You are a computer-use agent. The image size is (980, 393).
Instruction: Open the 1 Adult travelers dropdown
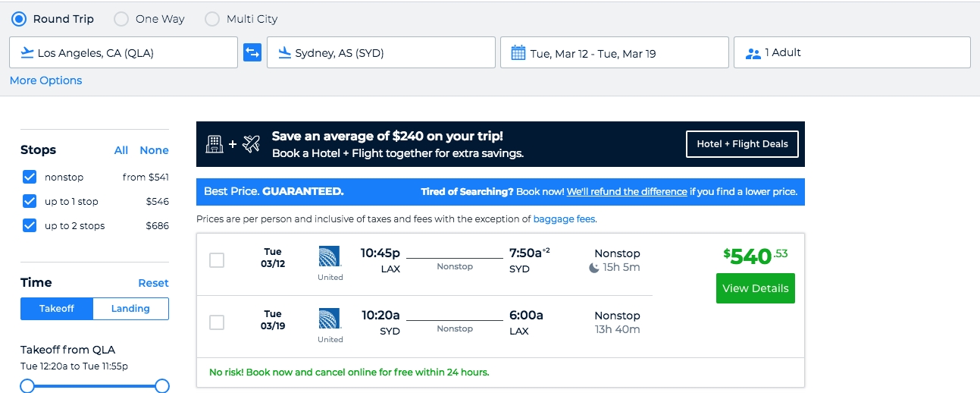coord(852,52)
